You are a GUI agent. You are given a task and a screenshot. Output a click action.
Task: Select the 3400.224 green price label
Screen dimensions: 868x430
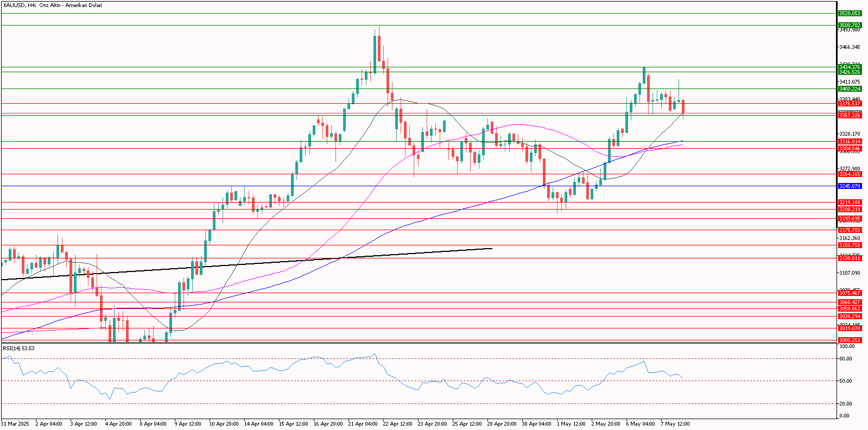pos(850,88)
